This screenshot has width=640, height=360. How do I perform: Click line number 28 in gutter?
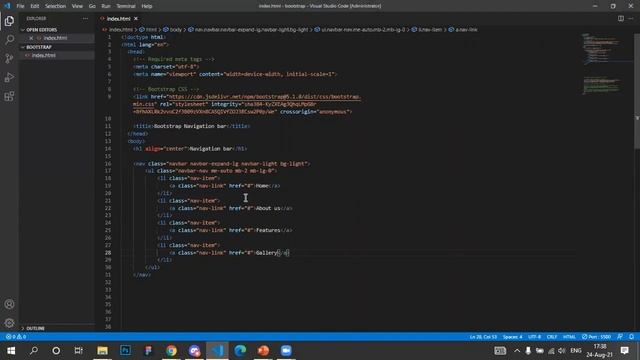tap(108, 253)
